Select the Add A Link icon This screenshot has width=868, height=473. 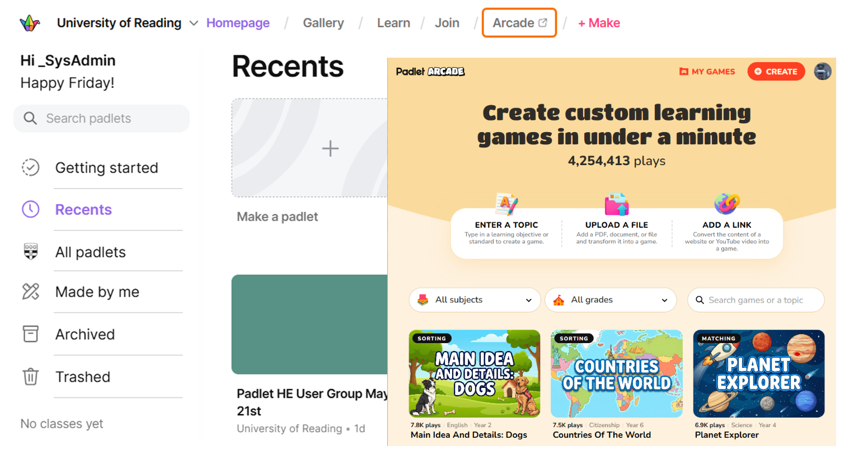tap(726, 204)
